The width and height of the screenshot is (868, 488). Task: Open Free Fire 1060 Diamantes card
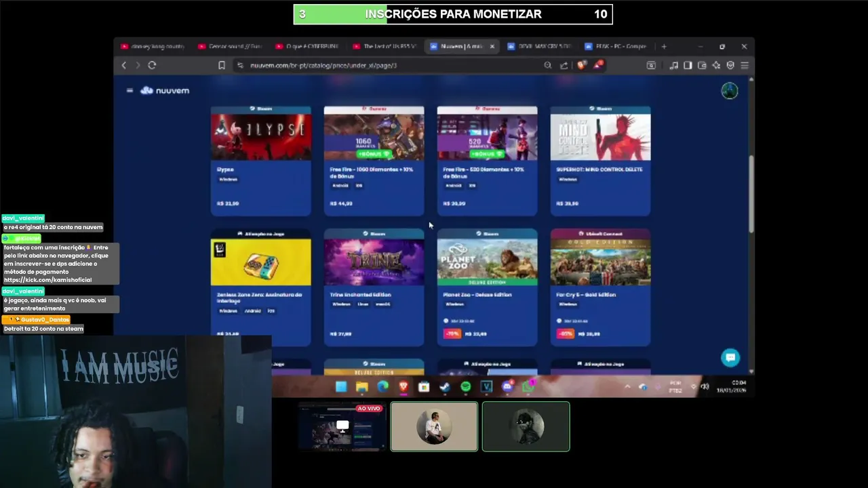[374, 161]
